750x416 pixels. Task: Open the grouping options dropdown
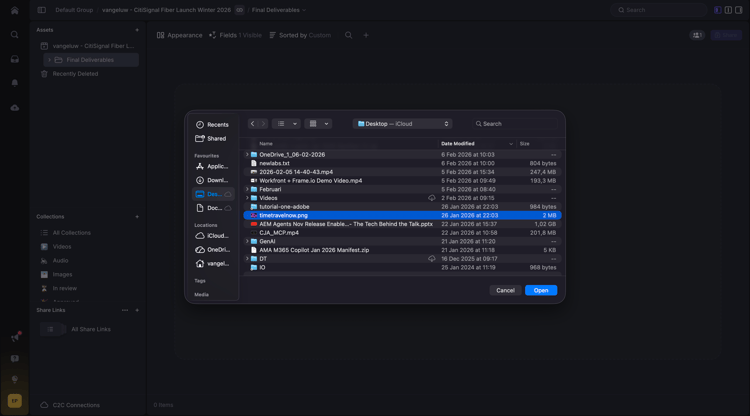coord(318,124)
